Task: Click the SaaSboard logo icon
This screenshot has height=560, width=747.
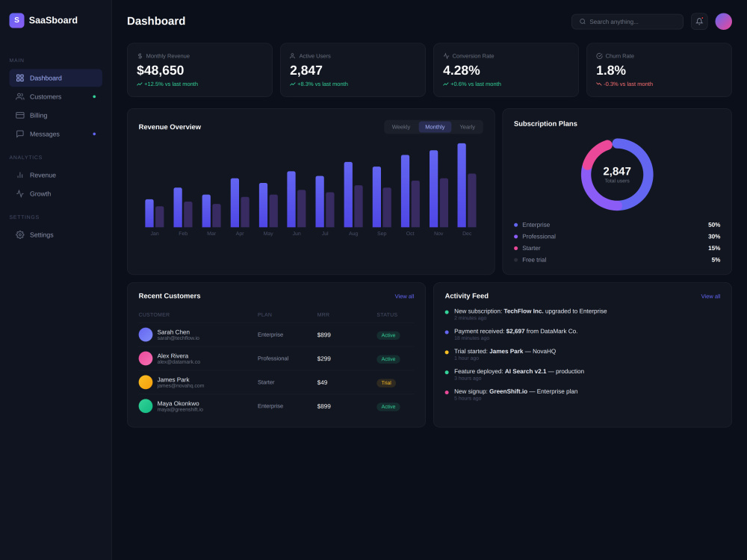Action: (16, 20)
